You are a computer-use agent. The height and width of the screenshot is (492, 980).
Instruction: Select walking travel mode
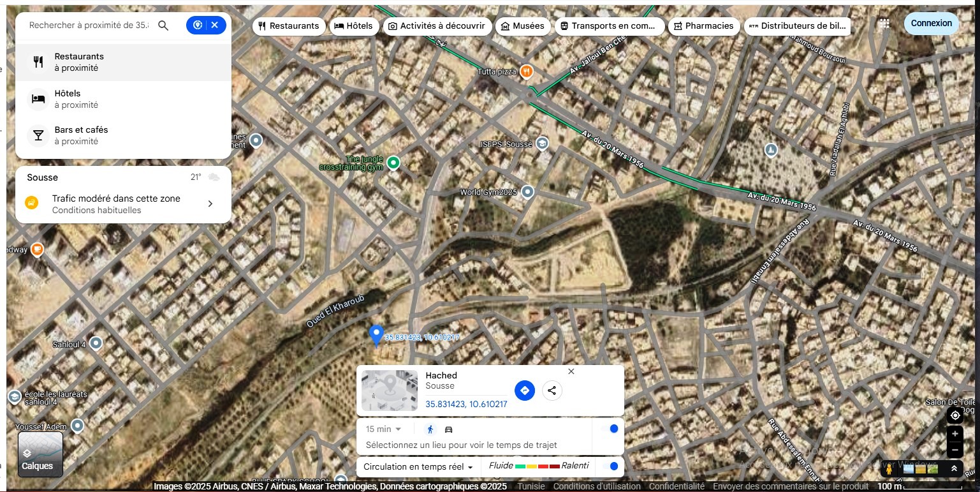(430, 429)
